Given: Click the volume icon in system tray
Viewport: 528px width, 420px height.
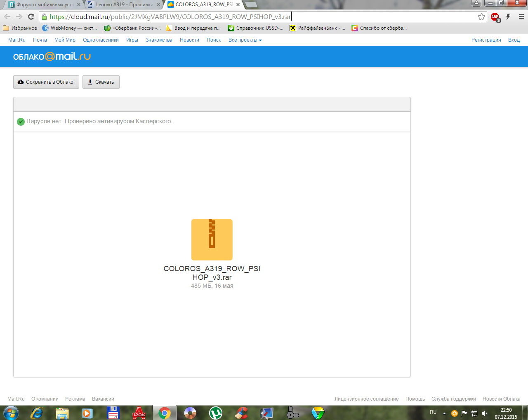Looking at the screenshot, I should (484, 413).
